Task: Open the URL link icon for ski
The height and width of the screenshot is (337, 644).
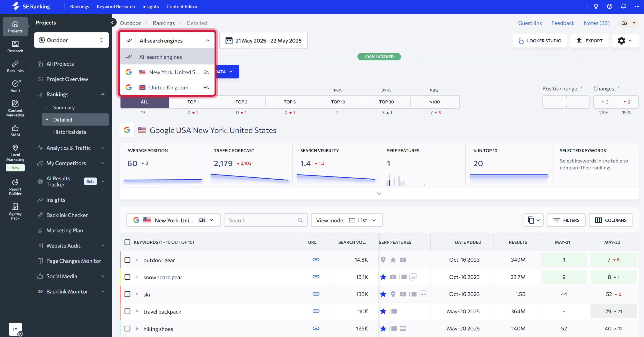Action: (x=316, y=294)
